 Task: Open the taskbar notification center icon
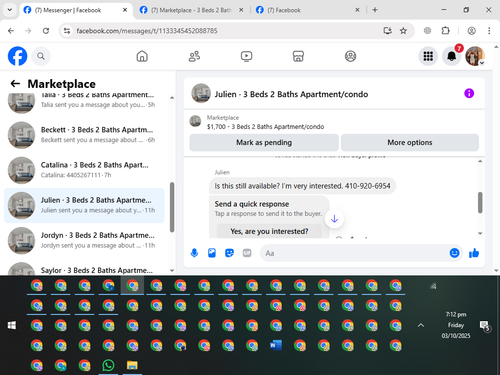484,326
